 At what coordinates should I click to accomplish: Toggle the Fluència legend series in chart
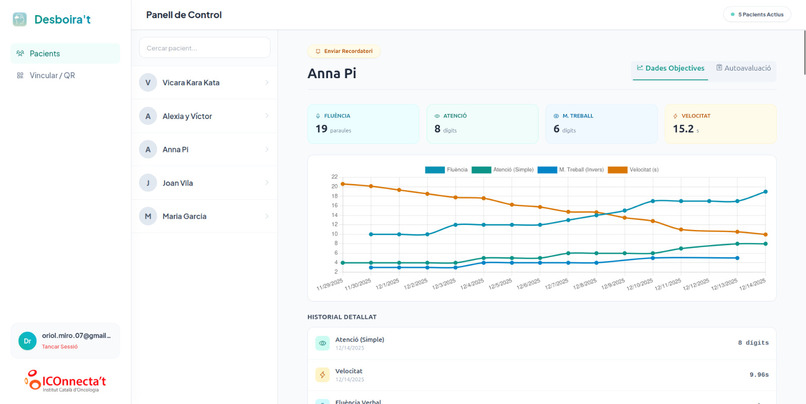tap(446, 170)
